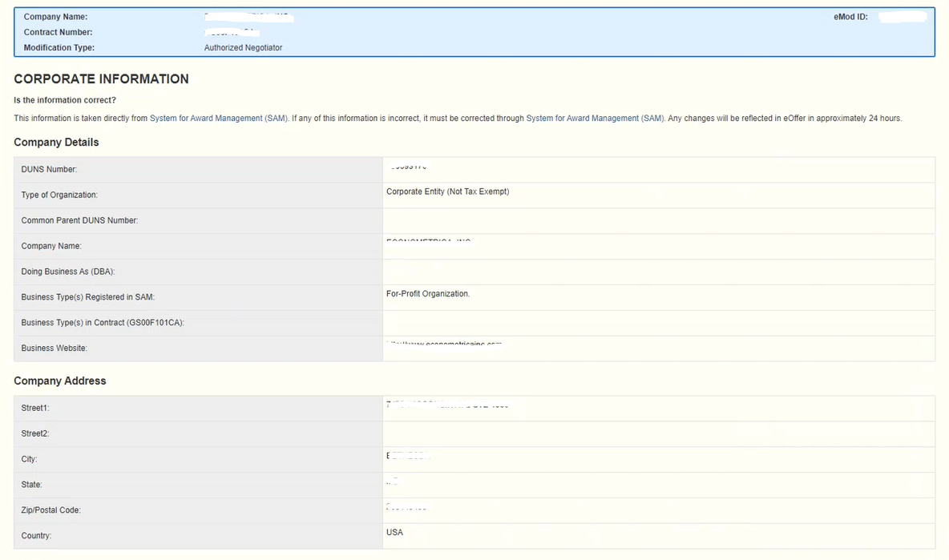Click the Business Website URL value
The width and height of the screenshot is (949, 560).
[x=443, y=344]
